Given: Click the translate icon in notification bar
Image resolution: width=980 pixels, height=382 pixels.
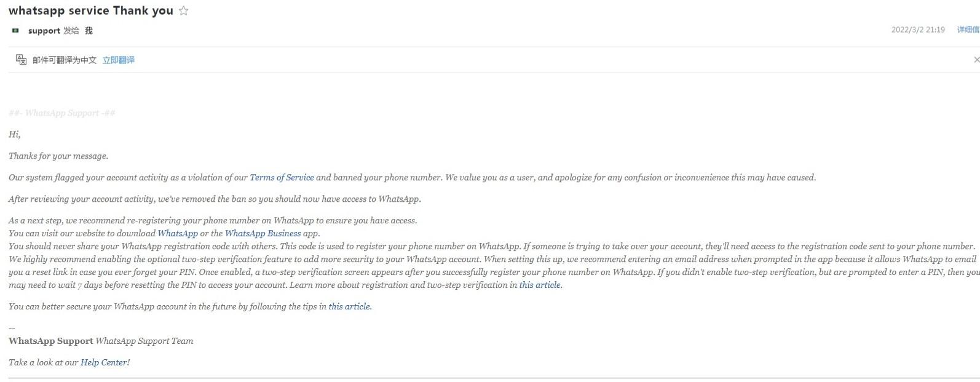Looking at the screenshot, I should coord(21,60).
